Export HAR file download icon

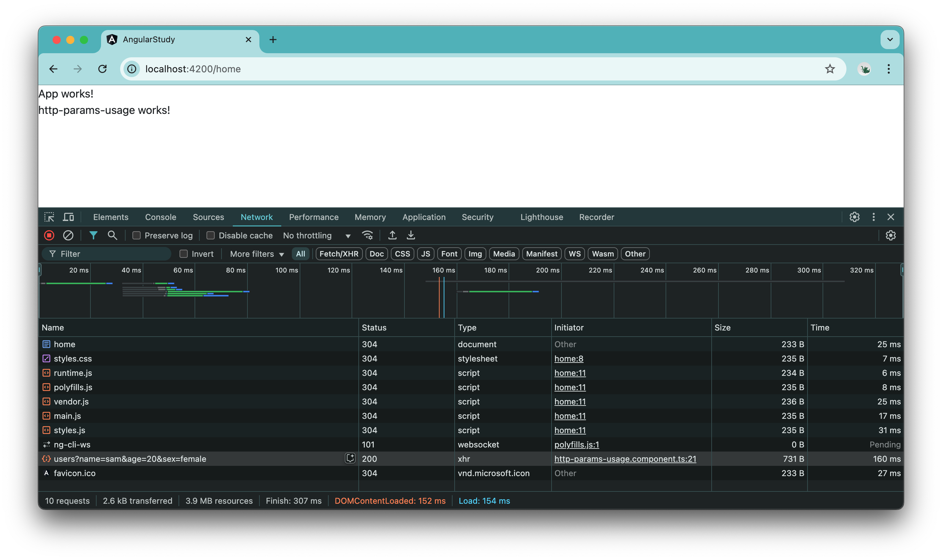pos(411,235)
